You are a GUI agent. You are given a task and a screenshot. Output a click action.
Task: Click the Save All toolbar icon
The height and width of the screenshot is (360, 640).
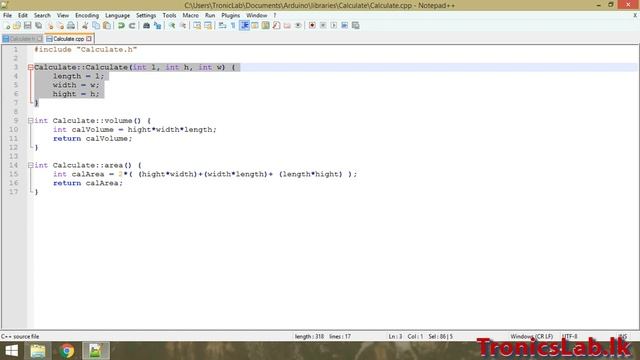39,26
